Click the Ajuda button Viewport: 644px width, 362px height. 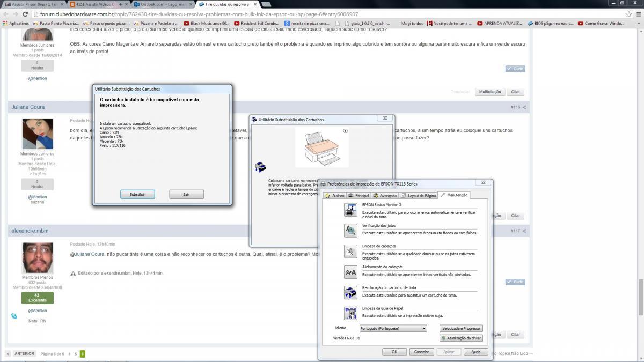pyautogui.click(x=476, y=352)
